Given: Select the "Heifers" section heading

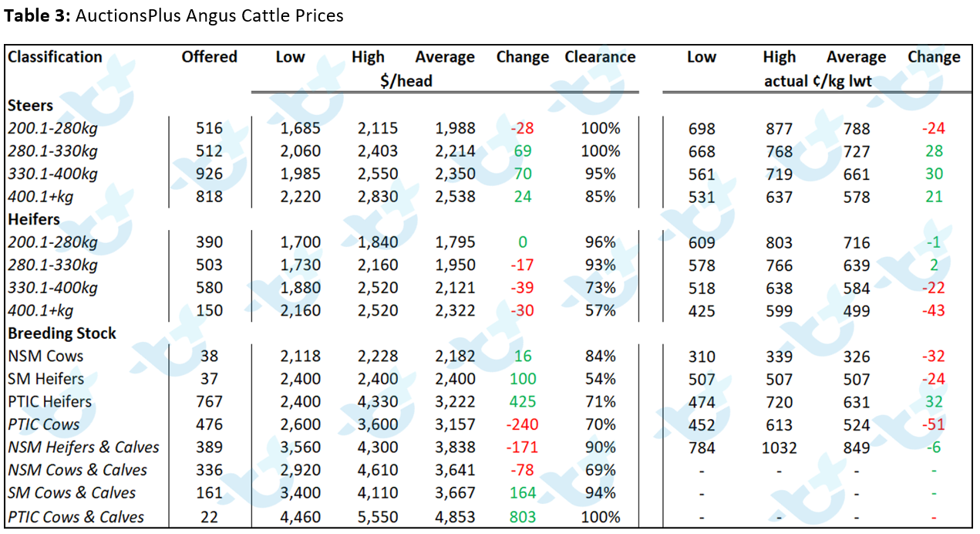Looking at the screenshot, I should (x=34, y=220).
